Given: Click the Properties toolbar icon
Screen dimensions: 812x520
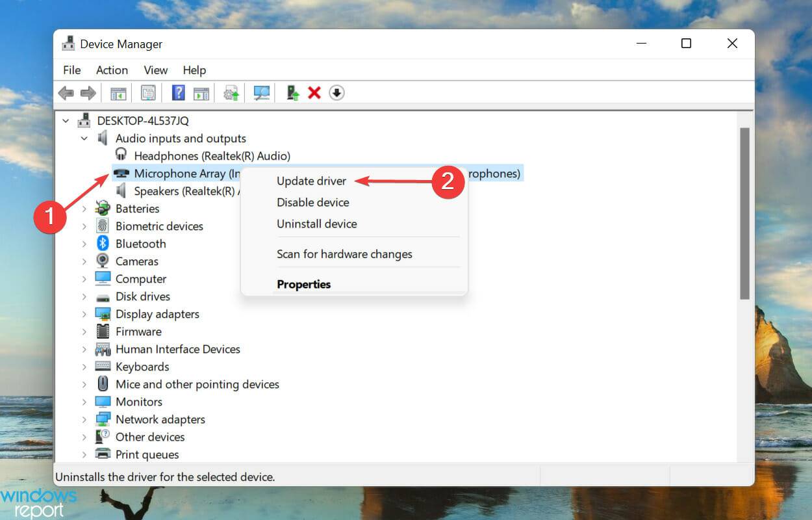Looking at the screenshot, I should tap(149, 92).
